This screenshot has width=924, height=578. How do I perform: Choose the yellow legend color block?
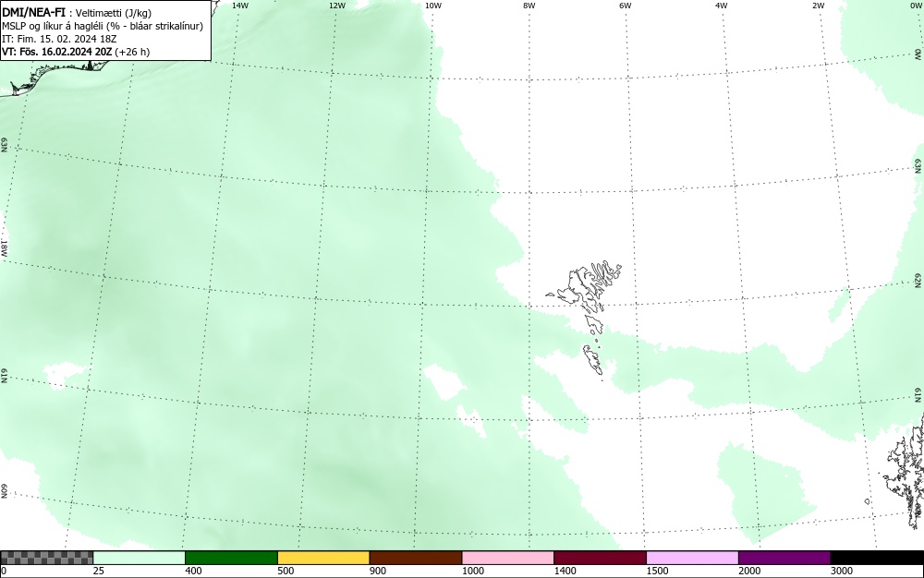click(323, 558)
